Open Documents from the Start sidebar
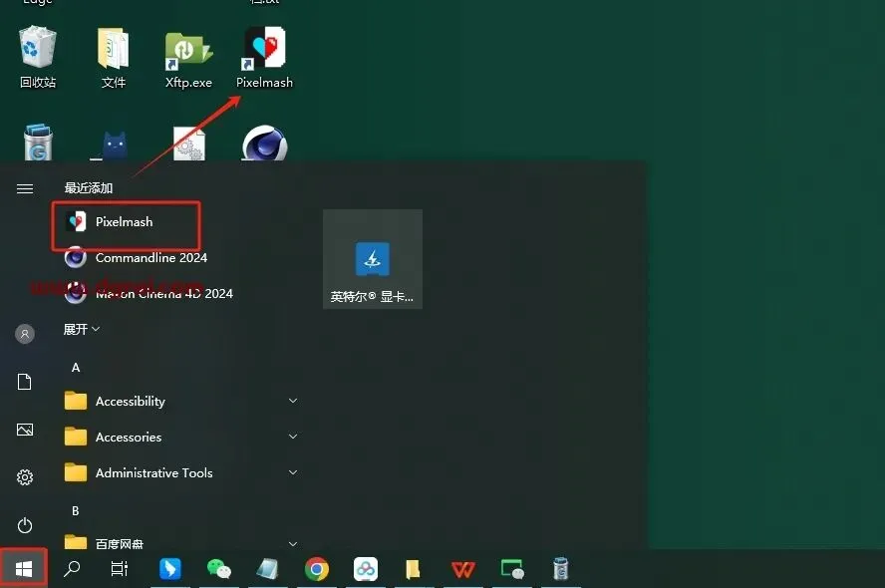 (x=24, y=382)
